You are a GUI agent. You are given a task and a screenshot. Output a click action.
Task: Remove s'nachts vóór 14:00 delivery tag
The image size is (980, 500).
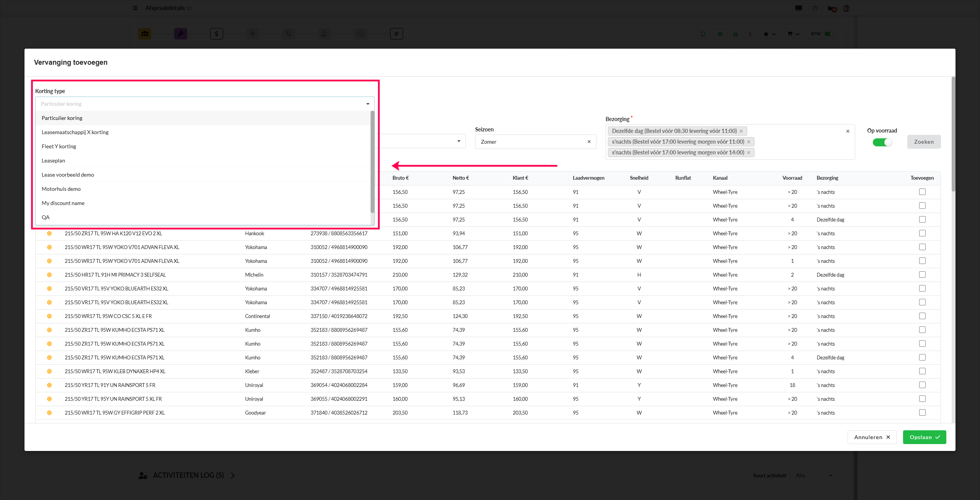pos(749,152)
